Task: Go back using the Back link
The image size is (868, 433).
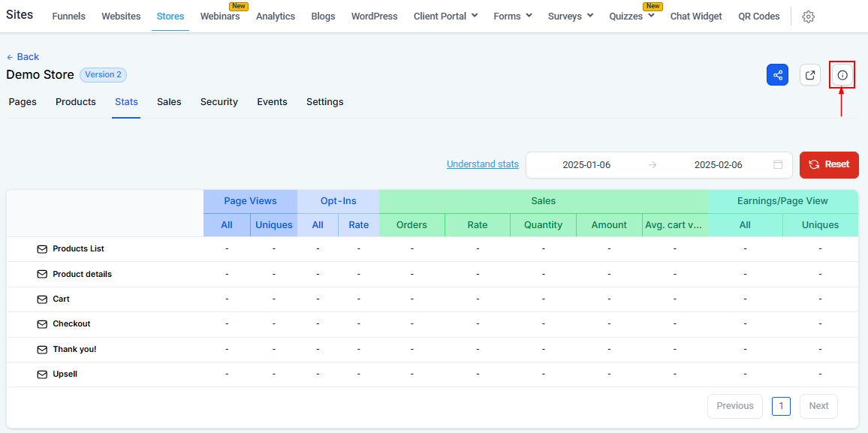Action: 23,56
